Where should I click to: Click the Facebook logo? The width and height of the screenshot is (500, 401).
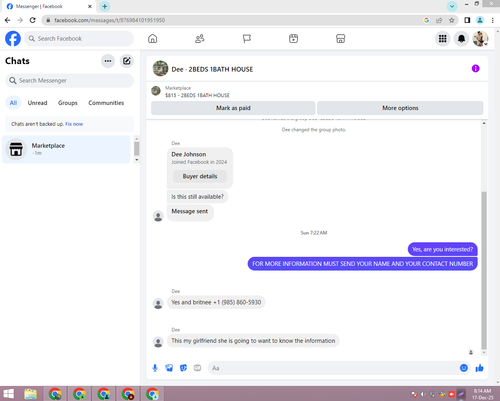point(13,39)
